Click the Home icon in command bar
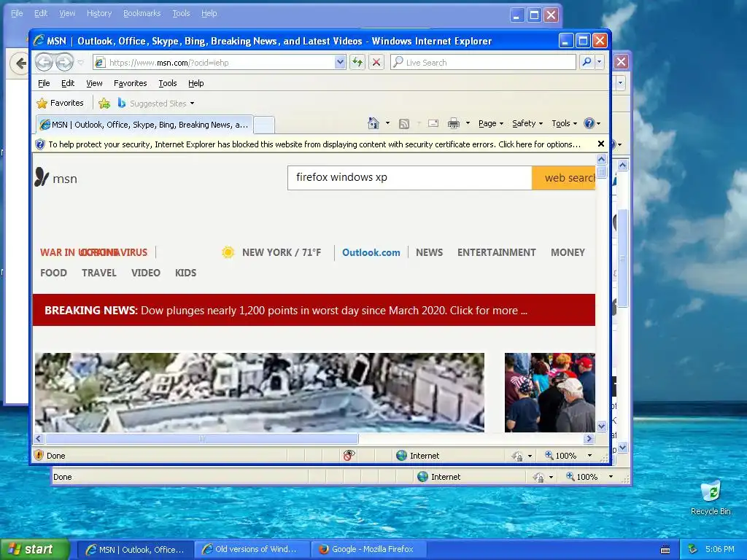The image size is (747, 560). [x=373, y=123]
